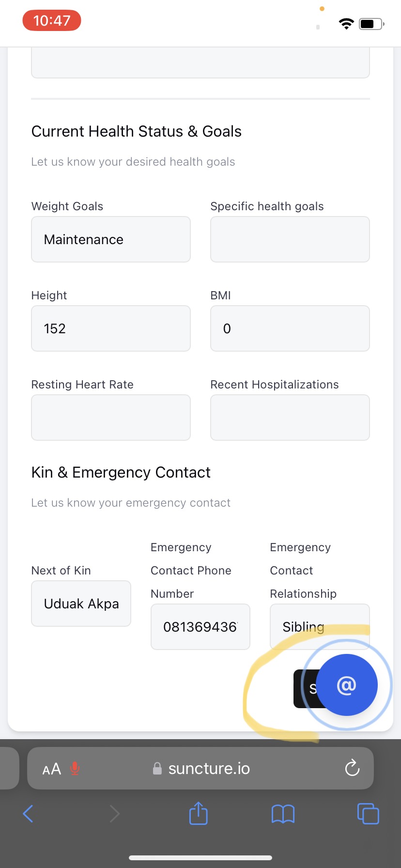Tap Safari forward arrow

pyautogui.click(x=114, y=813)
